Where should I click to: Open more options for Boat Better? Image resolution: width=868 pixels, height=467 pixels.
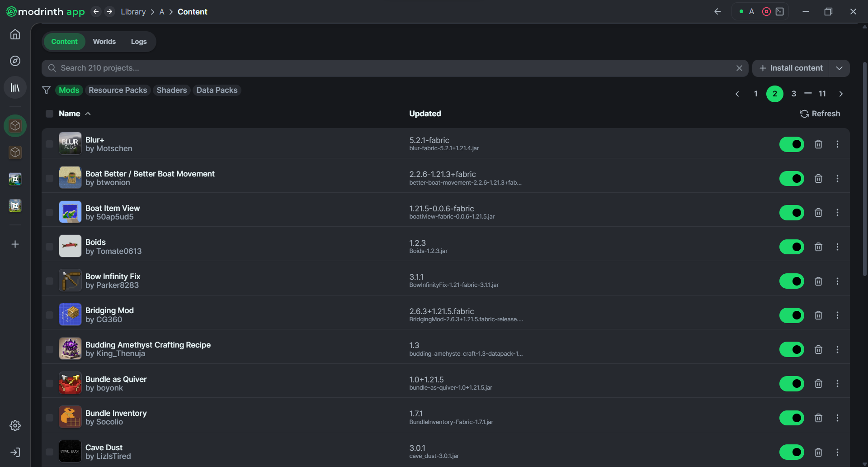tap(837, 179)
